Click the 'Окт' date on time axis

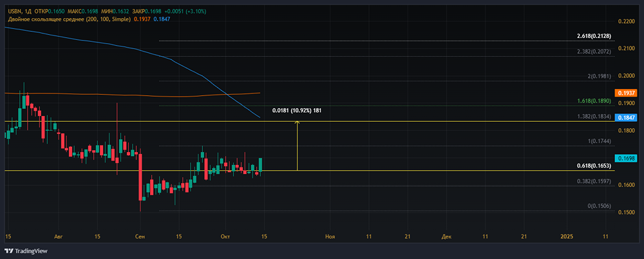pos(225,236)
